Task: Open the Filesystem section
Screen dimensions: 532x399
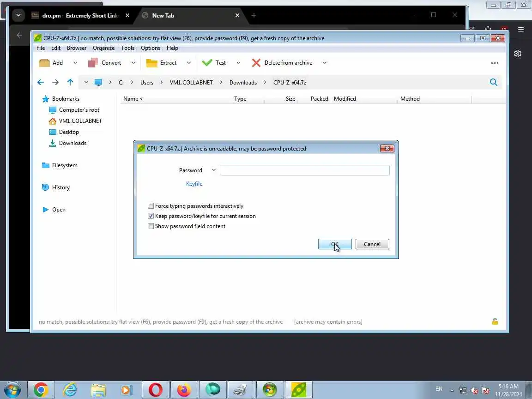Action: point(65,165)
